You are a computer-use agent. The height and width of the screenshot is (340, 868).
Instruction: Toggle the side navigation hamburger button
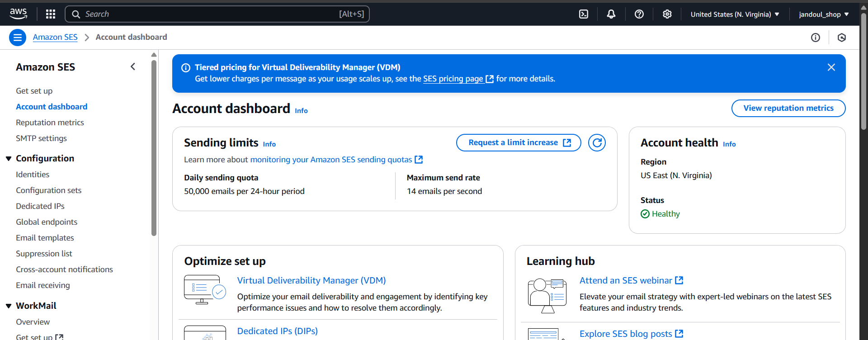pos(18,38)
